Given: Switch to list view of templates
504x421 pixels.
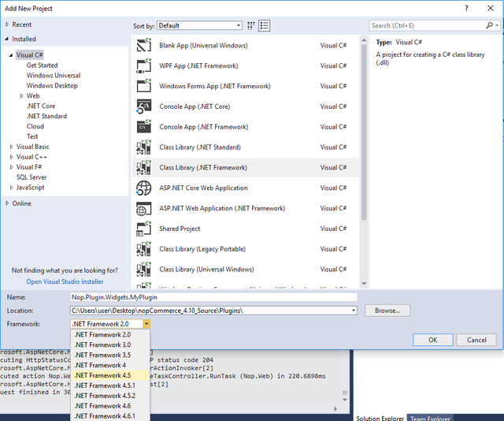Looking at the screenshot, I should click(265, 26).
